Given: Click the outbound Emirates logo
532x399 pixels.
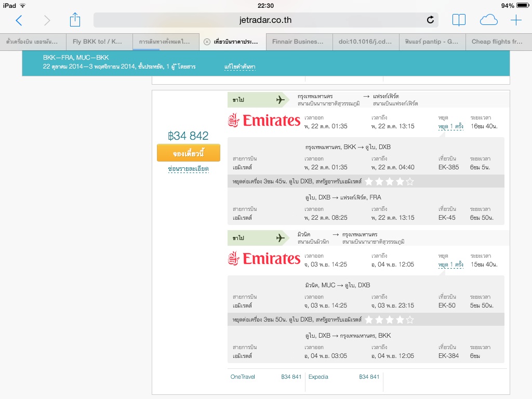Looking at the screenshot, I should click(264, 121).
